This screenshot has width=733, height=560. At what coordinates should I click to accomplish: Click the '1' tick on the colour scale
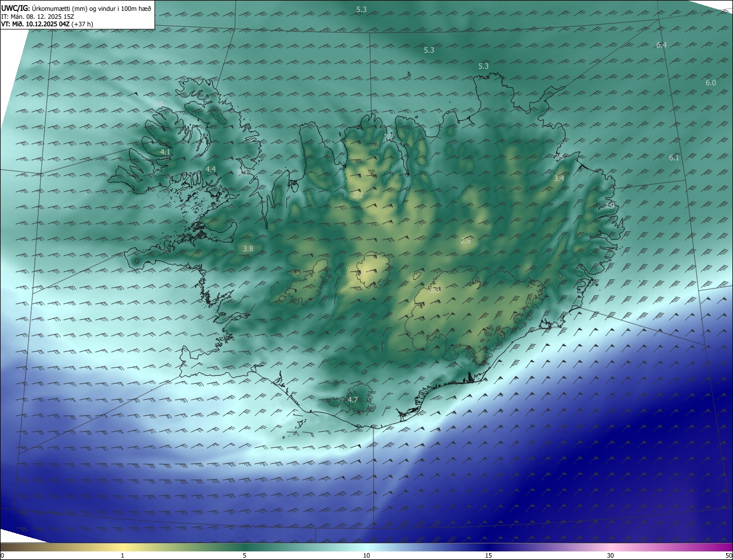click(123, 555)
